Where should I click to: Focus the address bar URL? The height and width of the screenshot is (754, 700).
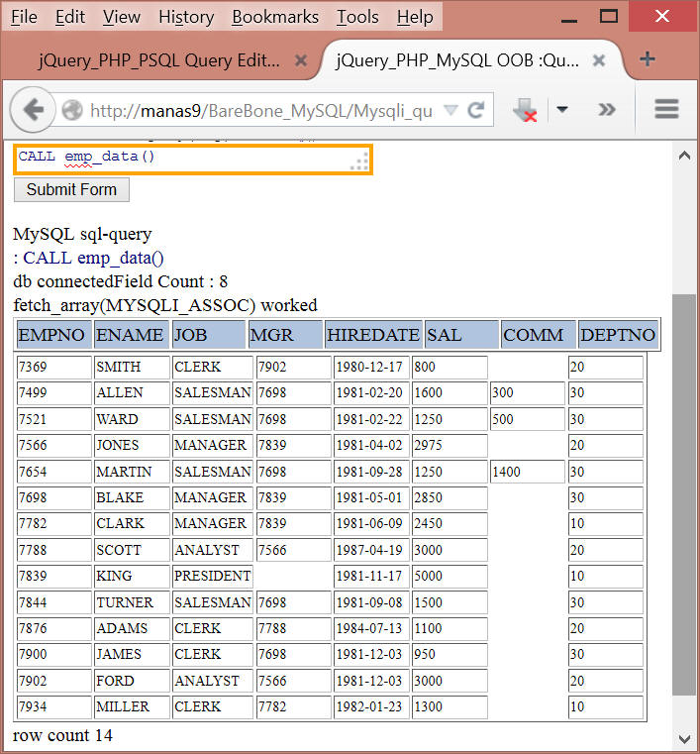pos(261,111)
